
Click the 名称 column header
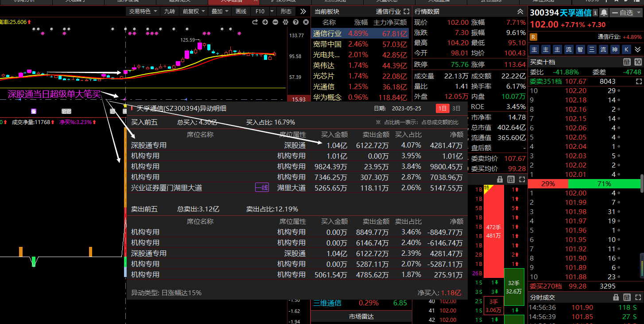(x=329, y=22)
